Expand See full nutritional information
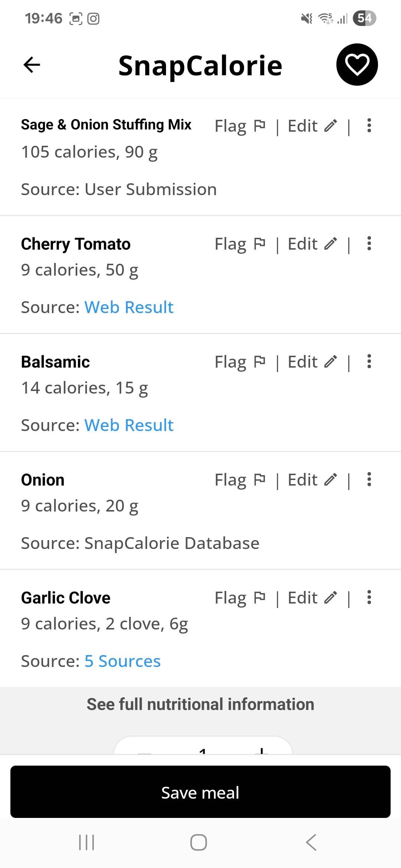This screenshot has height=868, width=401. pos(200,704)
